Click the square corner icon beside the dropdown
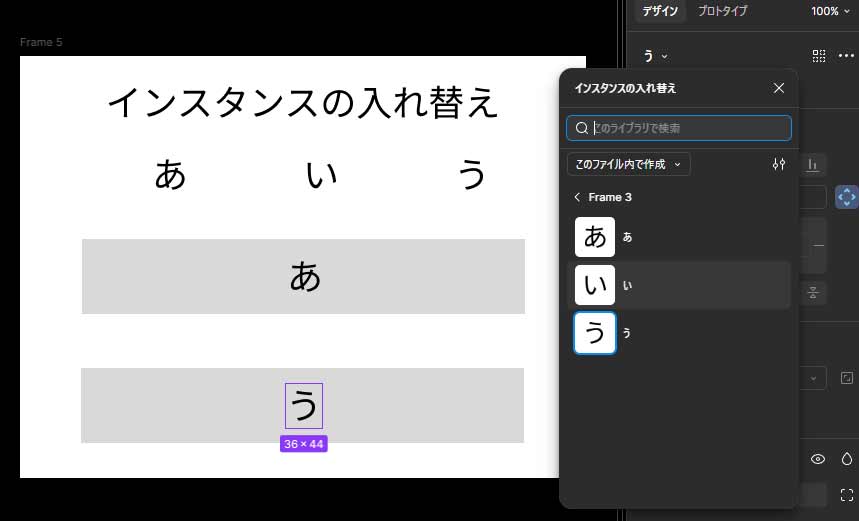 [x=846, y=378]
